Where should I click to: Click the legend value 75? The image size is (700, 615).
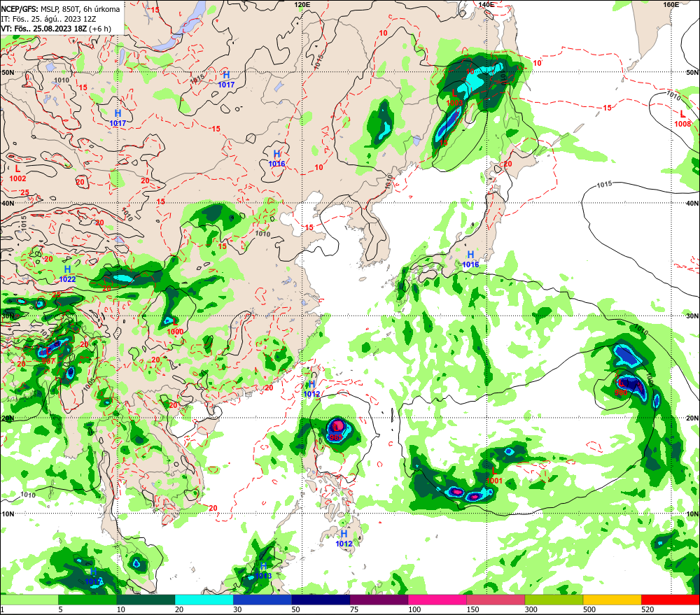(x=354, y=609)
